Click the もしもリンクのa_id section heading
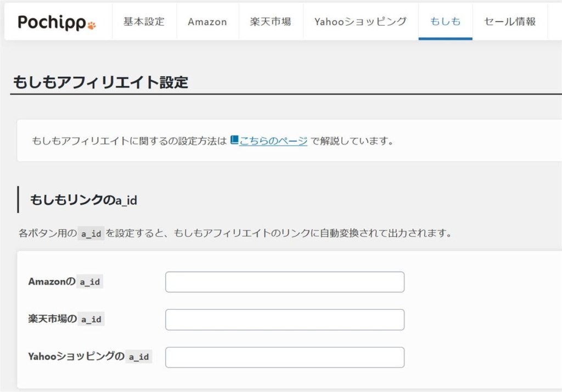Image resolution: width=562 pixels, height=392 pixels. click(83, 200)
